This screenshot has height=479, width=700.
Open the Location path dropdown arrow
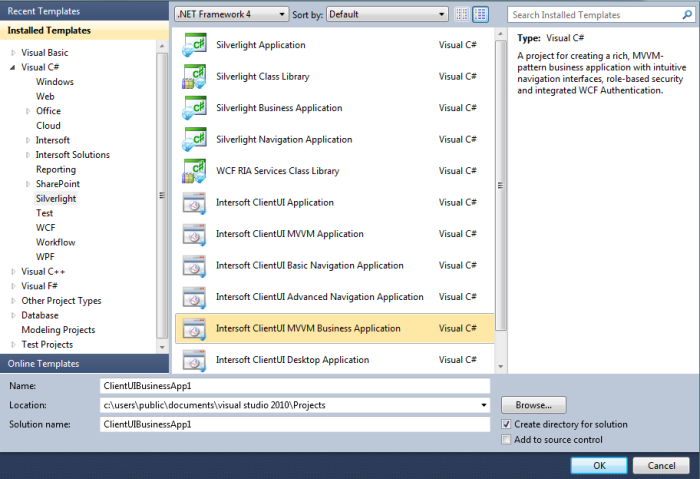coord(484,405)
